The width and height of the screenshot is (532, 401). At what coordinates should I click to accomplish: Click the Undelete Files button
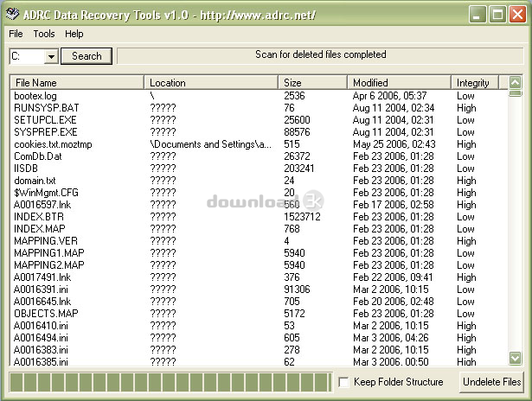tap(491, 382)
